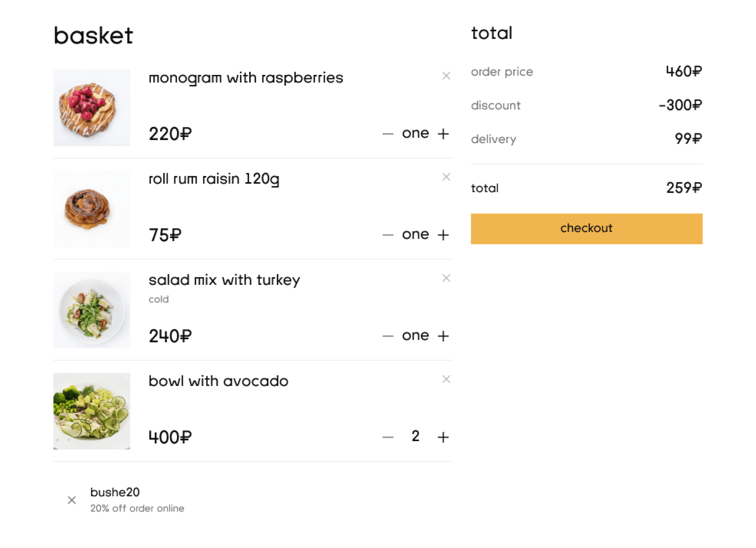
Task: Open the monogram with raspberries photo
Action: pos(91,108)
